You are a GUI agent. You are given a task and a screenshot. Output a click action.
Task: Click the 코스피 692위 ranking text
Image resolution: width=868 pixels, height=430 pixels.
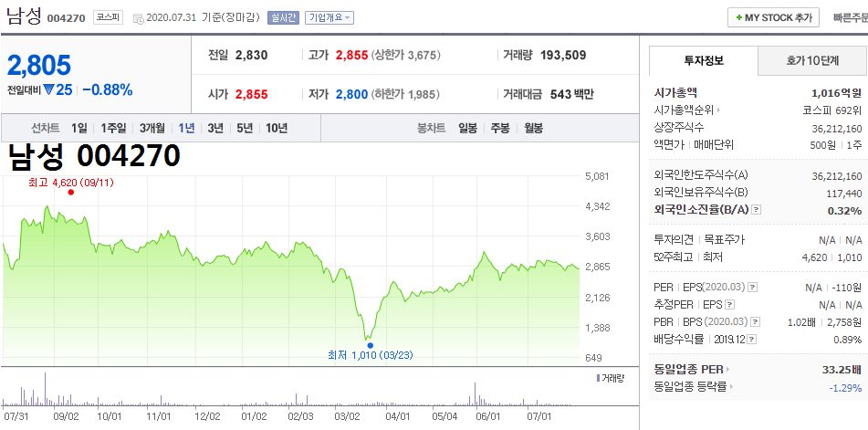[x=832, y=110]
